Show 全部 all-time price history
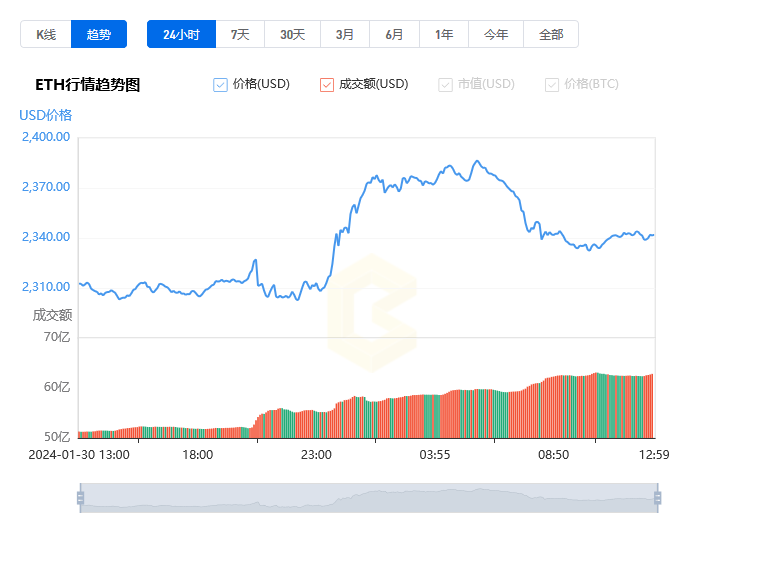 [x=551, y=34]
